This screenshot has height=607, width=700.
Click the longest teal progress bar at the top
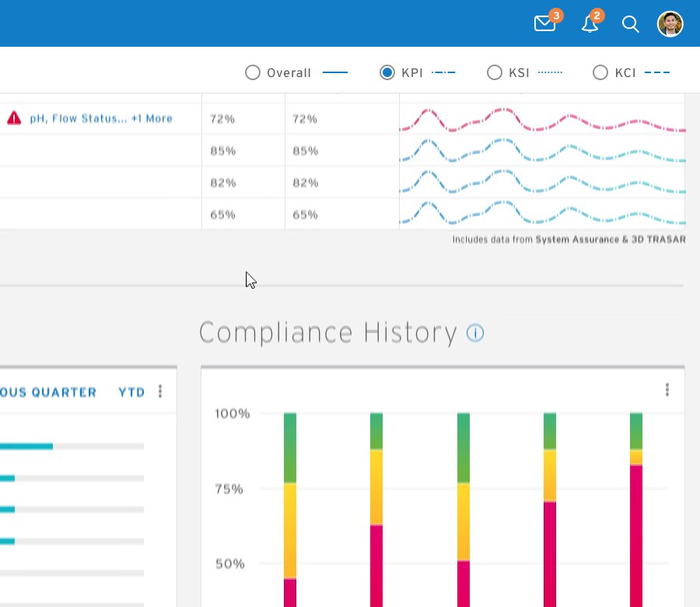tap(26, 446)
